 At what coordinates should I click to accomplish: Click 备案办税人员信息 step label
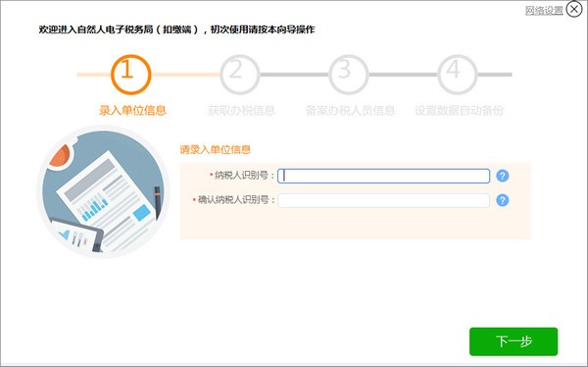pos(350,111)
